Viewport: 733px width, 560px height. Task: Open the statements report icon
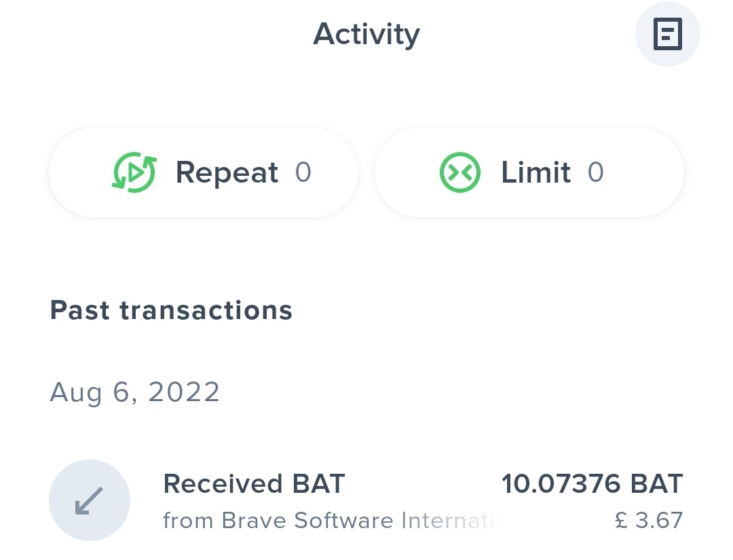point(667,35)
